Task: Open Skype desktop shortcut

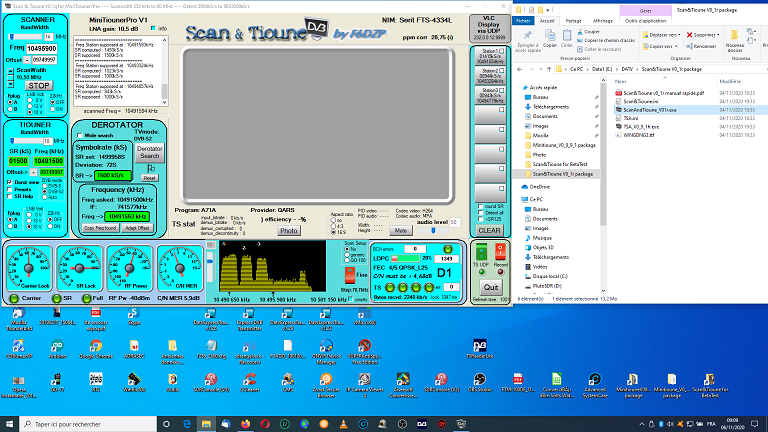Action: point(134,316)
